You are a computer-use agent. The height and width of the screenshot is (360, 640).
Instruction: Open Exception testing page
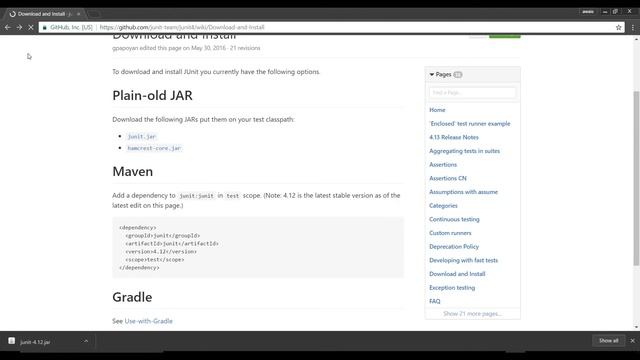point(452,288)
